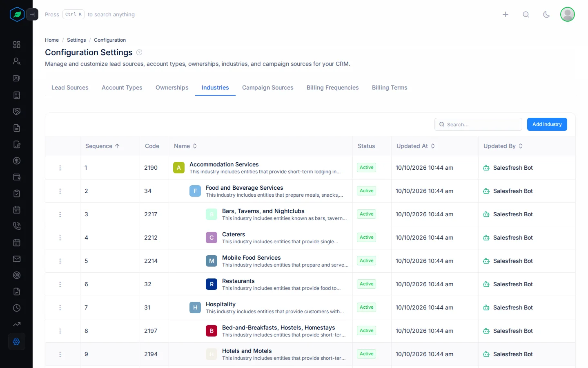Screen dimensions: 588x368
Task: Switch to the Billing Terms tab
Action: pyautogui.click(x=390, y=88)
